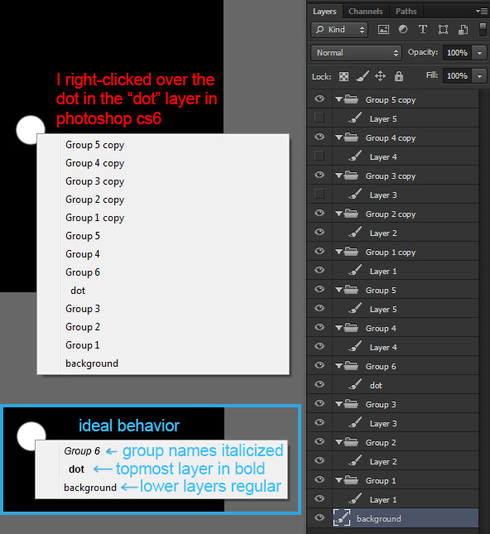Hide the dot layer visibility eye
The width and height of the screenshot is (490, 534).
(319, 384)
